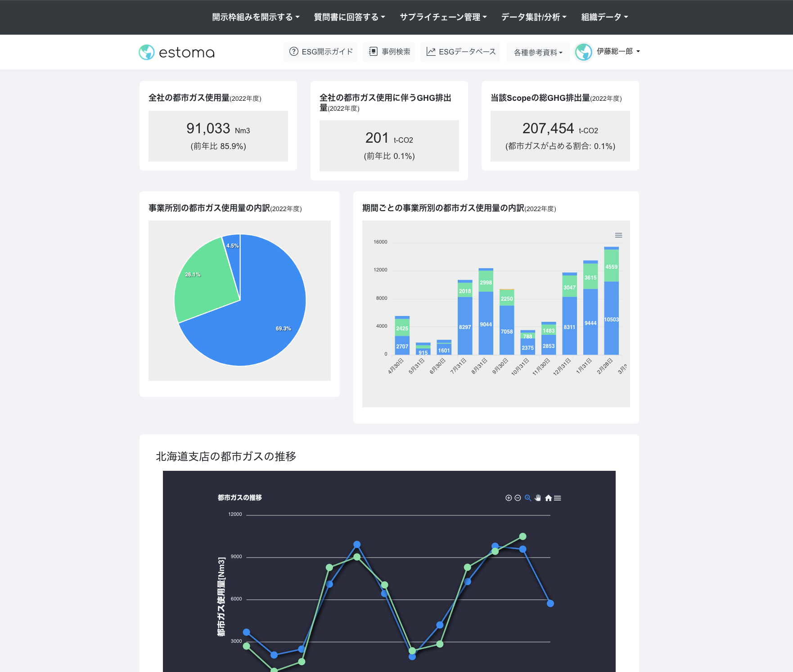Click the user avatar globe icon
Viewport: 793px width, 672px height.
click(584, 52)
